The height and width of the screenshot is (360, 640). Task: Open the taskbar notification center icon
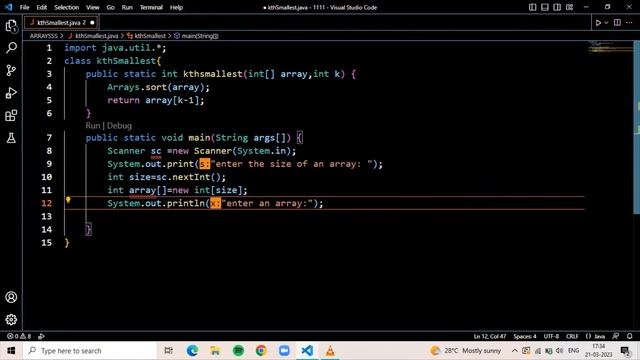pos(625,351)
